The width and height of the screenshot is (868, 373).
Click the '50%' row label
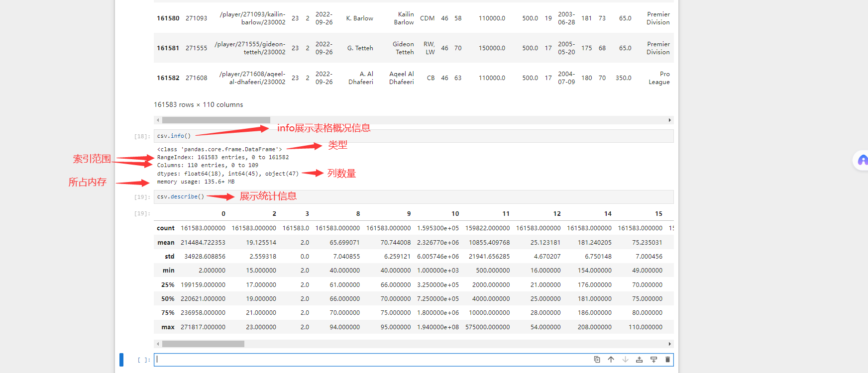168,299
